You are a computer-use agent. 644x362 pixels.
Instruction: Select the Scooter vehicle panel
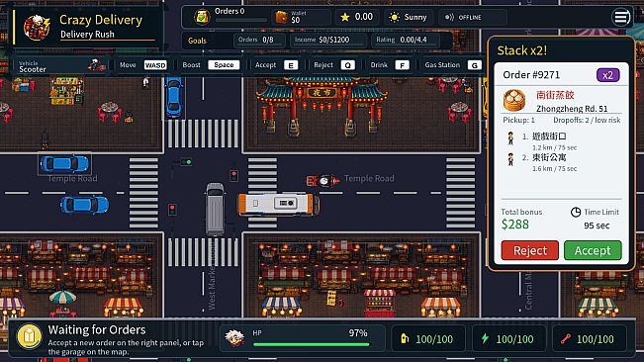(x=60, y=65)
